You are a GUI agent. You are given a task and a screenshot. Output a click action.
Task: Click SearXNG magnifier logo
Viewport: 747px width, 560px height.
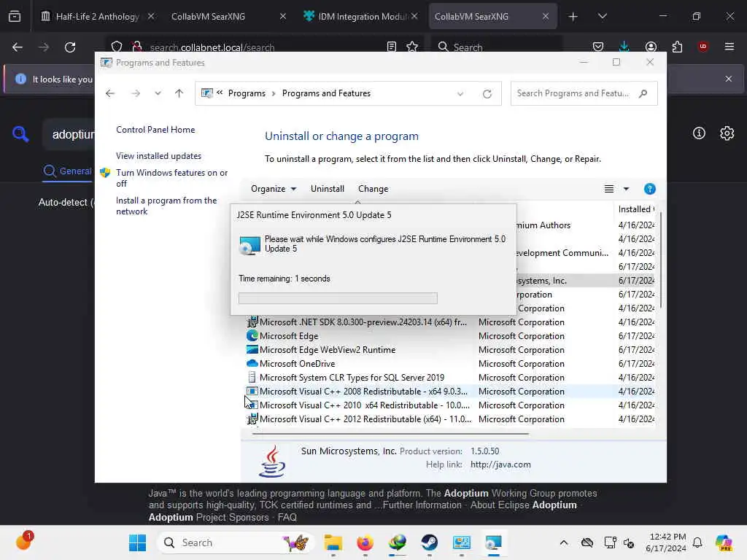point(20,134)
